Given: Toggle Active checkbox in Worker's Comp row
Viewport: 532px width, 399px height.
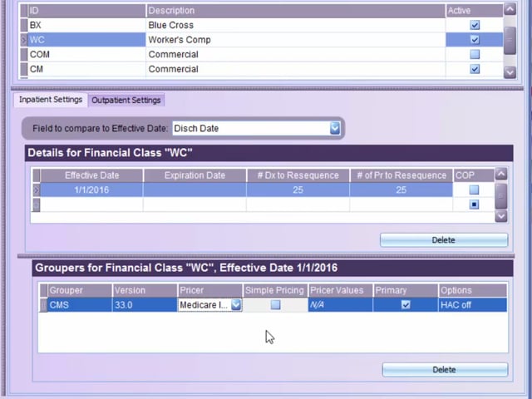Looking at the screenshot, I should (x=475, y=40).
